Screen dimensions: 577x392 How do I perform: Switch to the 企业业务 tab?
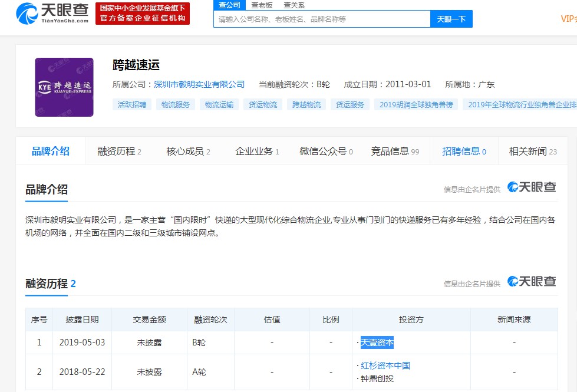[257, 151]
